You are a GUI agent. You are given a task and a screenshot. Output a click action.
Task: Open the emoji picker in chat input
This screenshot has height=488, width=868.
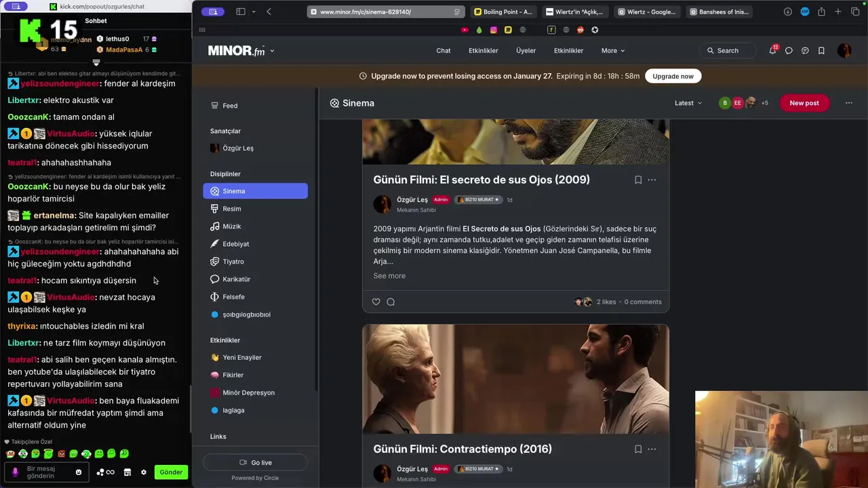click(79, 472)
